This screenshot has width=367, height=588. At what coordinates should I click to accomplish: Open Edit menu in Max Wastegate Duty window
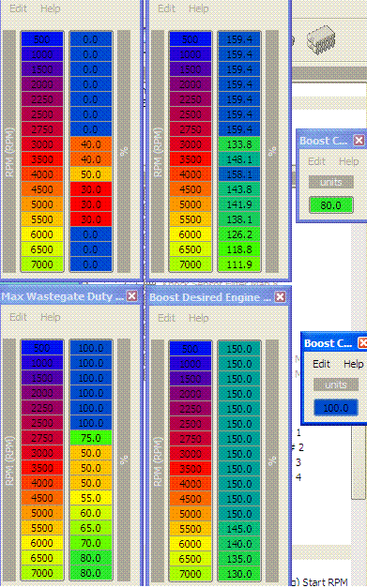(x=18, y=317)
